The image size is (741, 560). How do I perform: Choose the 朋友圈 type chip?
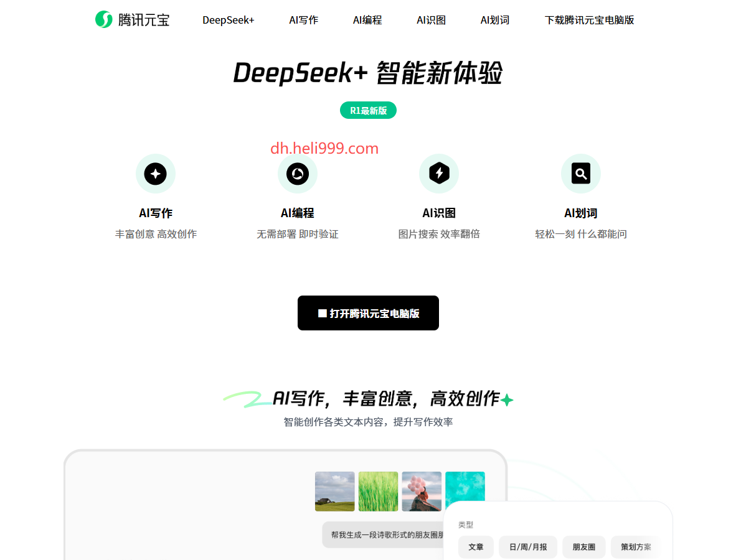pyautogui.click(x=583, y=547)
